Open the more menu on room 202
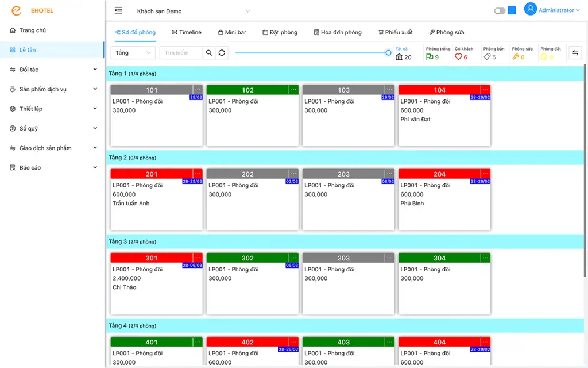This screenshot has height=368, width=588. 293,174
